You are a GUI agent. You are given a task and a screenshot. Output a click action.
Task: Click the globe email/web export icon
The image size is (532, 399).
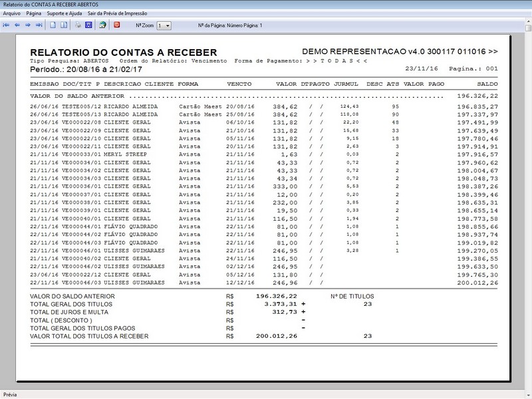pyautogui.click(x=102, y=25)
